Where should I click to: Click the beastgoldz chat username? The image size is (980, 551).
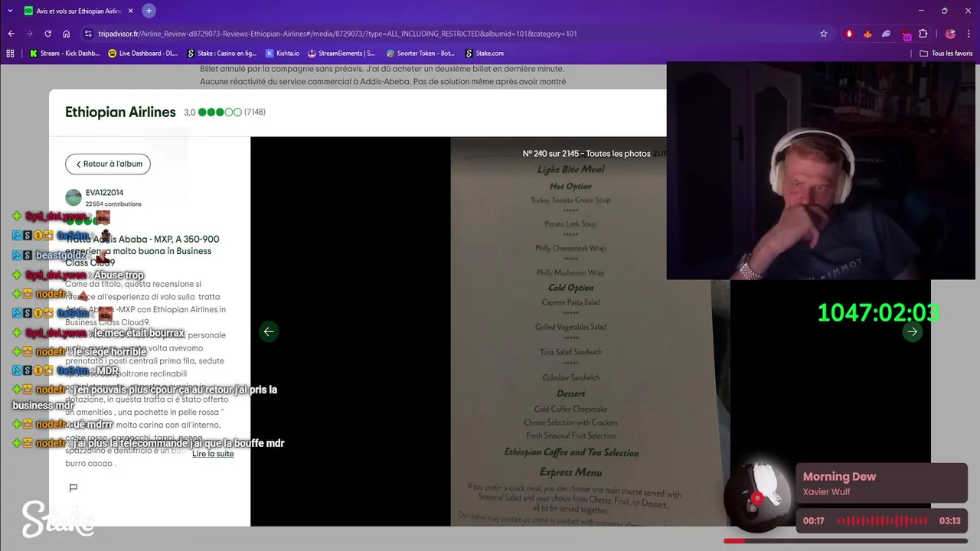60,256
